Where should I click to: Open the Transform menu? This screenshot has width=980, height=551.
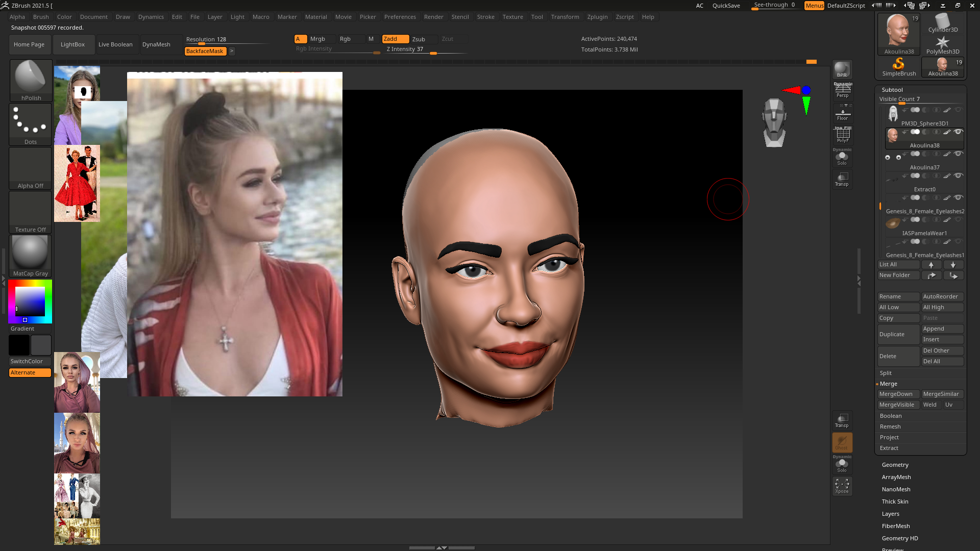point(565,17)
